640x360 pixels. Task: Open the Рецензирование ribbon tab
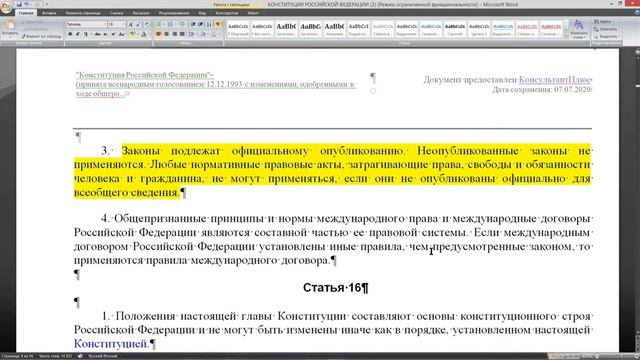click(174, 13)
